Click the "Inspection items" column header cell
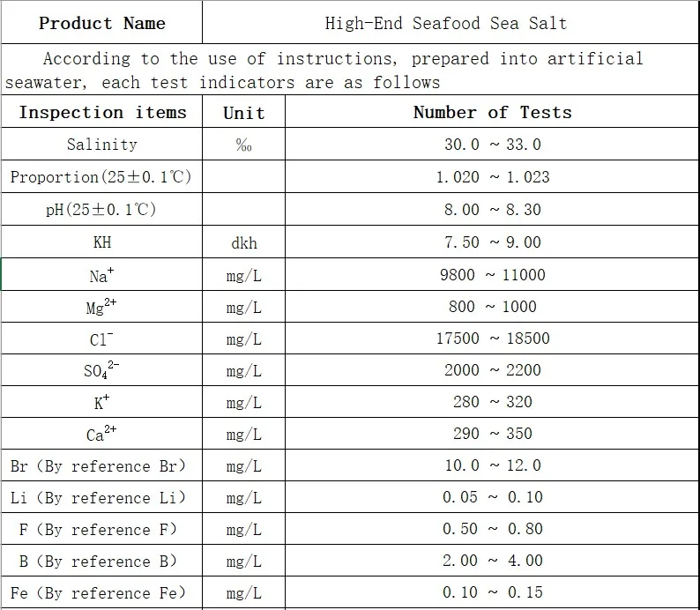 pos(102,112)
